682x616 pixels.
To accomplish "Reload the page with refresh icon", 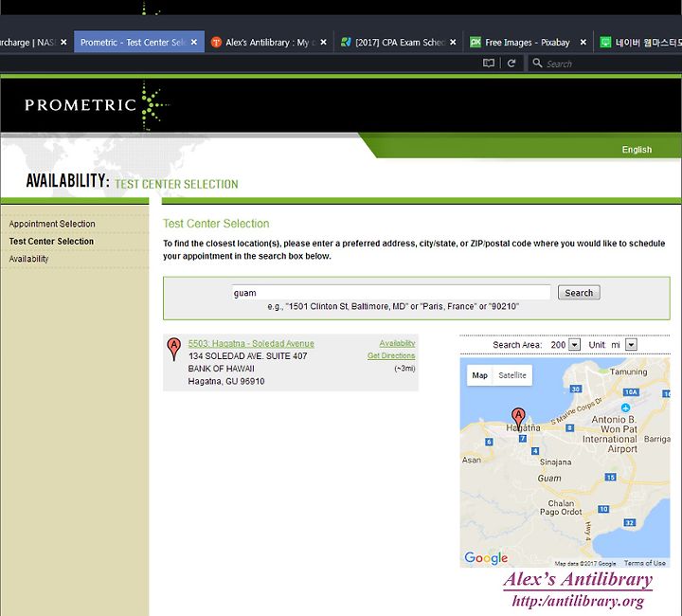I will click(511, 63).
